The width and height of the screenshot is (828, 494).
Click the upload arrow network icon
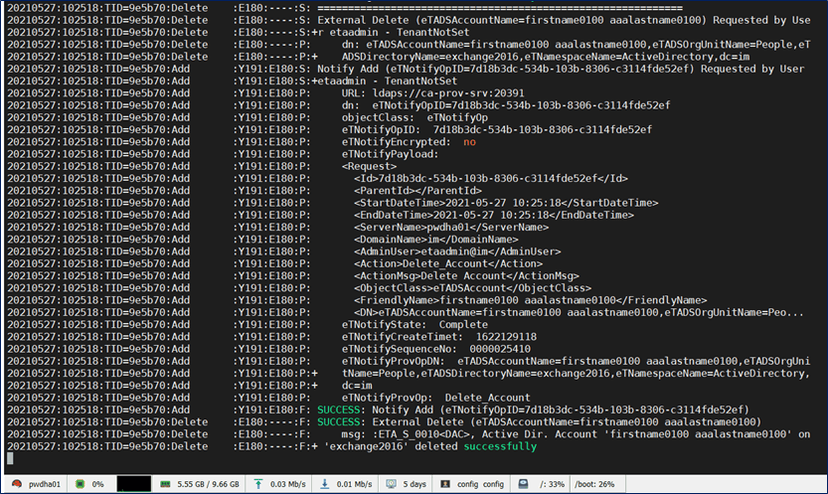point(256,484)
